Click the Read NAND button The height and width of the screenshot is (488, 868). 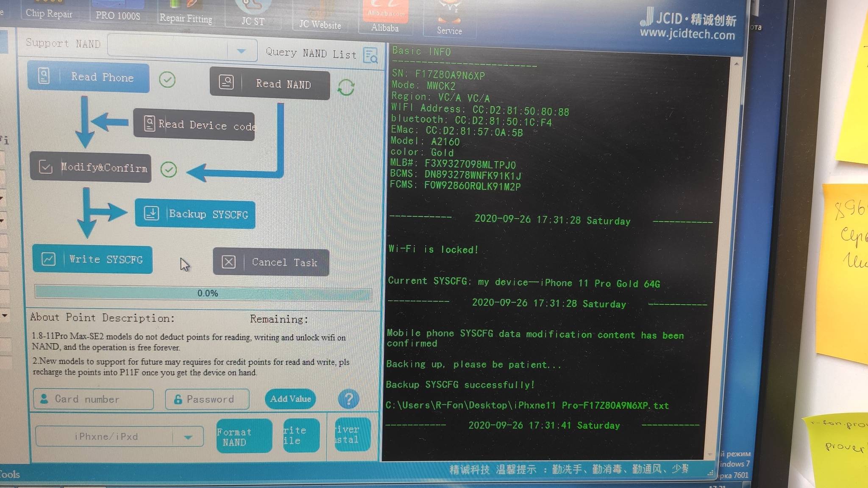coord(270,84)
